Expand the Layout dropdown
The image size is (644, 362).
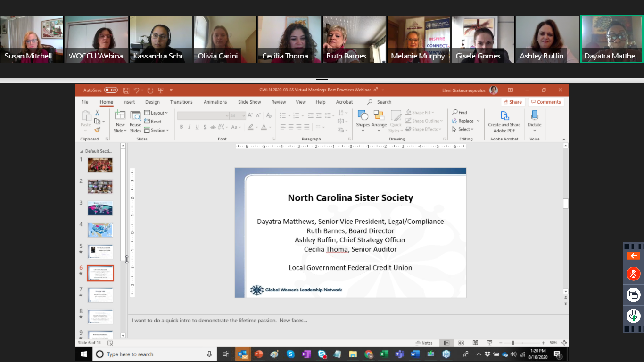156,113
